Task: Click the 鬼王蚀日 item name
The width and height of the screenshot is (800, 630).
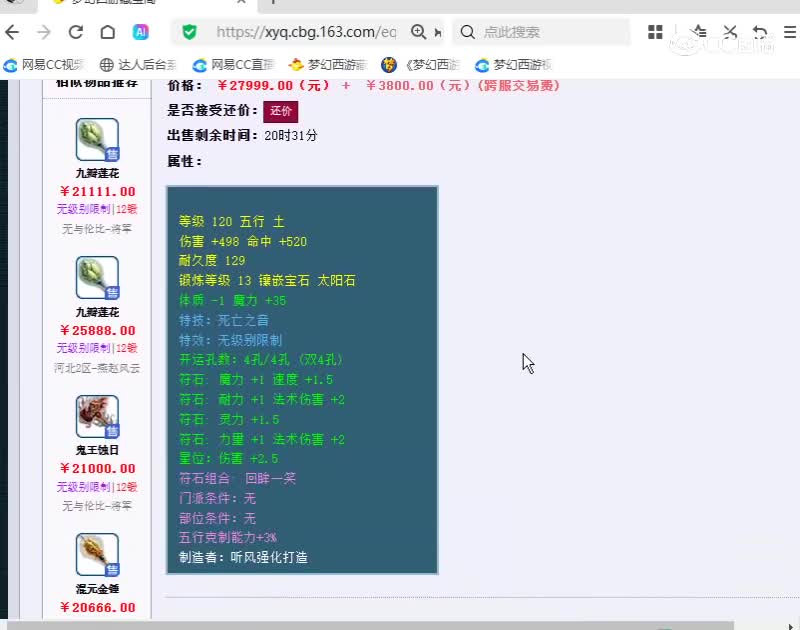Action: (x=97, y=450)
